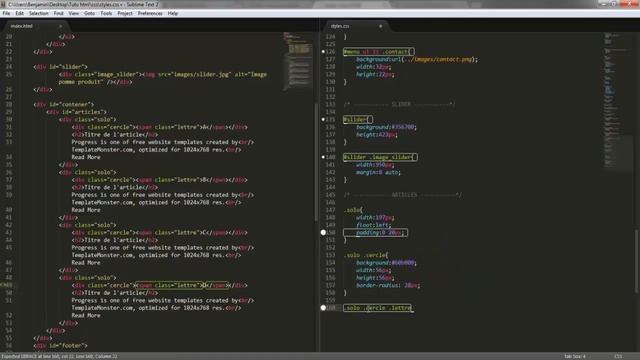Click the div id="slider" line in index.html
This screenshot has height=360, width=640.
pyautogui.click(x=61, y=67)
